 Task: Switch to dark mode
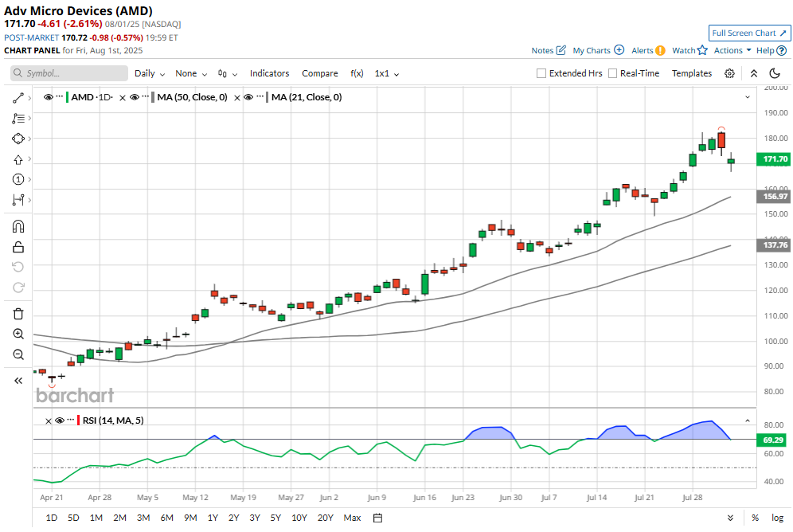coord(774,73)
